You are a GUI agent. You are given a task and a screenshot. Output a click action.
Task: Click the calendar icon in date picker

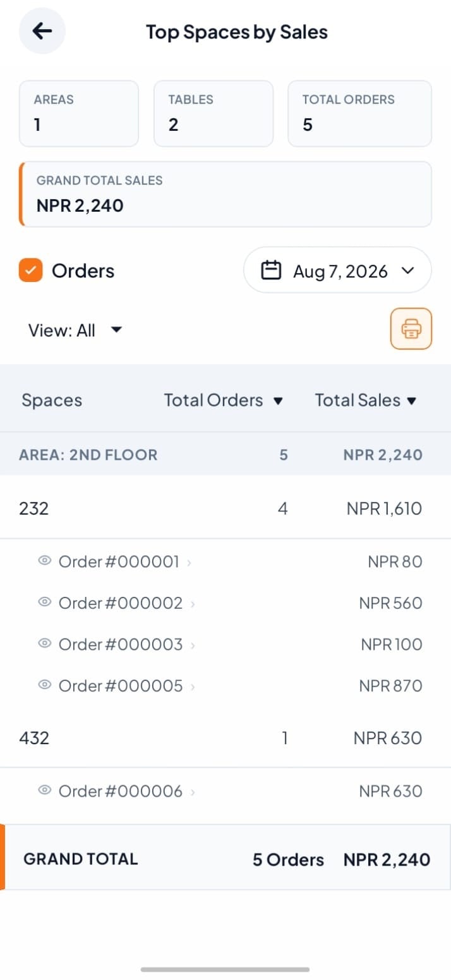tap(271, 271)
